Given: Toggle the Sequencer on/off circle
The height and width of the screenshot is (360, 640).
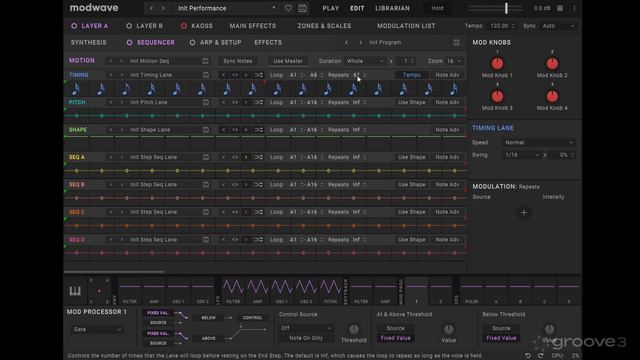Looking at the screenshot, I should [x=129, y=42].
